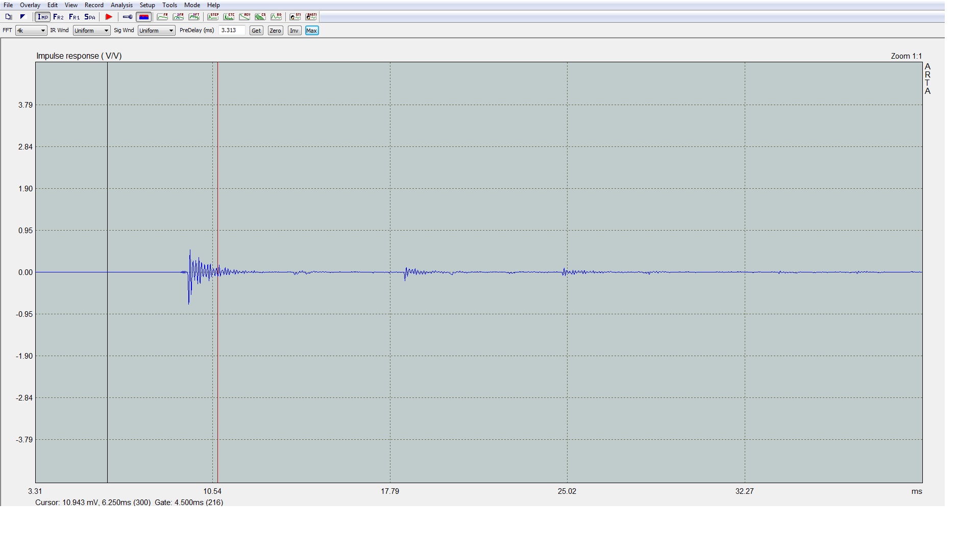The height and width of the screenshot is (551, 980).
Task: Toggle the red-blue colored display icon
Action: pos(144,17)
